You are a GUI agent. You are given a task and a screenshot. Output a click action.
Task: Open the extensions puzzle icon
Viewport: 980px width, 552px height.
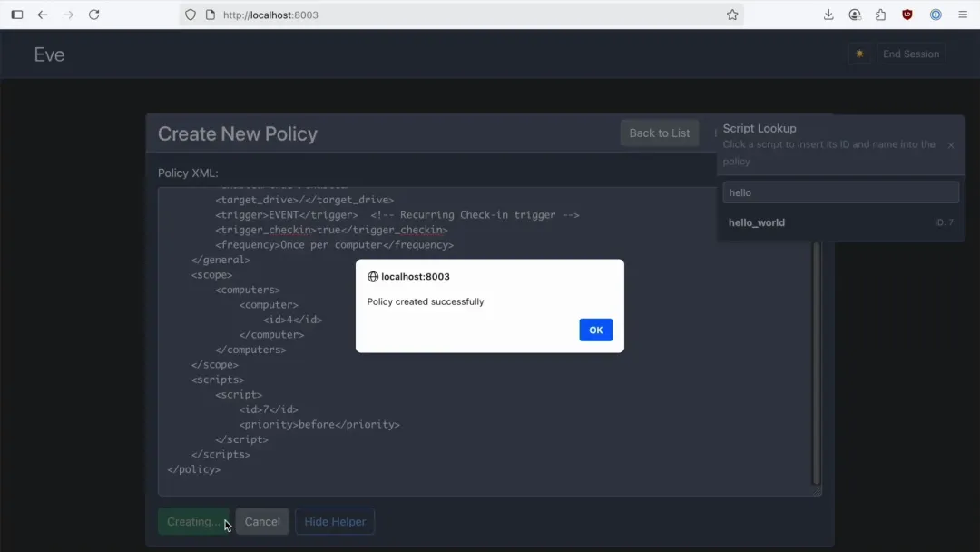(880, 15)
